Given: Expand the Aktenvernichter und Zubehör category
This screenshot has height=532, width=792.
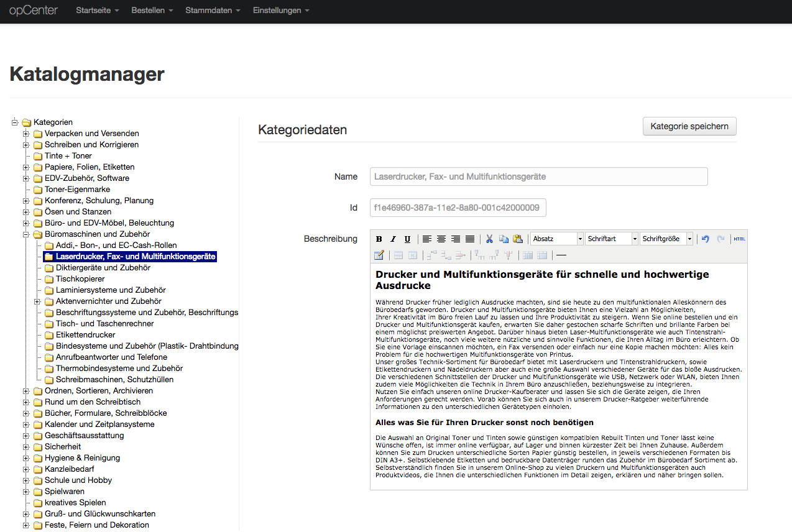Looking at the screenshot, I should (36, 301).
